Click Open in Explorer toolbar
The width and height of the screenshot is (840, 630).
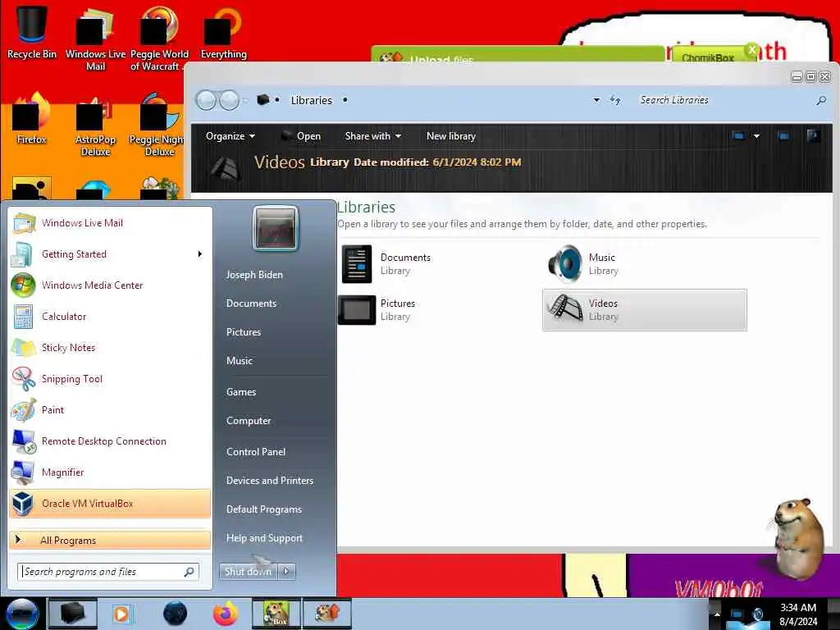[301, 136]
